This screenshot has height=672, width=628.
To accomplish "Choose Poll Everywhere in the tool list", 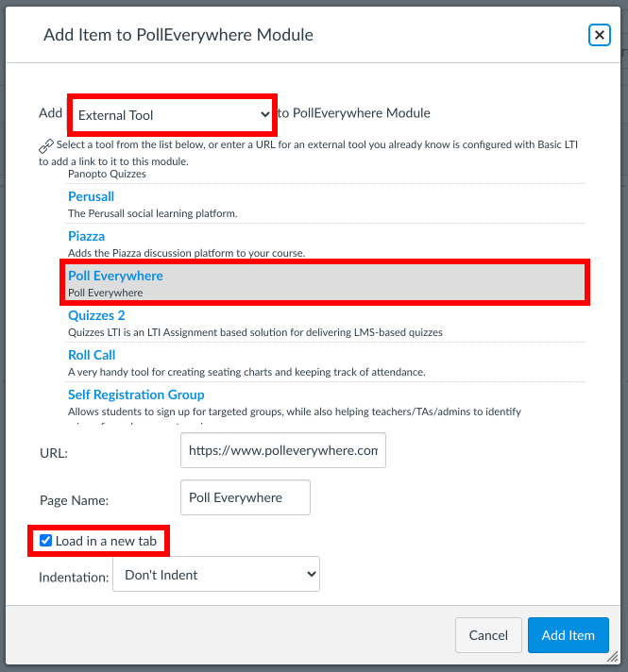I will (115, 276).
